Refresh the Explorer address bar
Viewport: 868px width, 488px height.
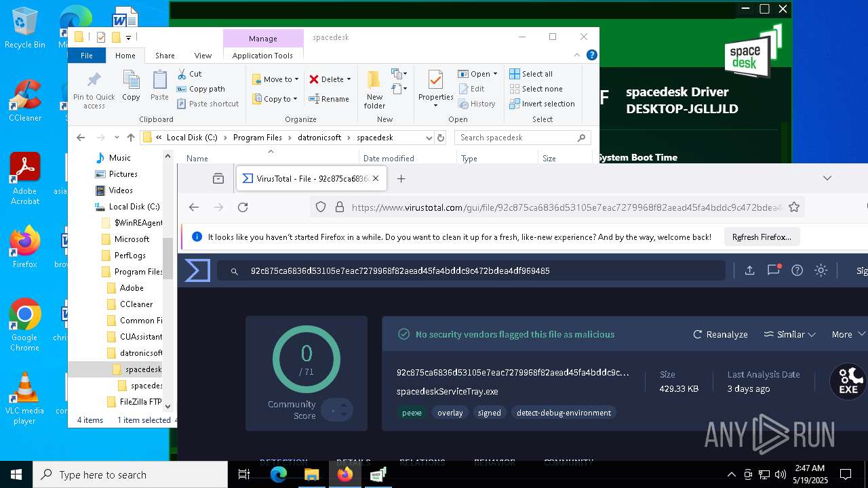click(x=441, y=138)
